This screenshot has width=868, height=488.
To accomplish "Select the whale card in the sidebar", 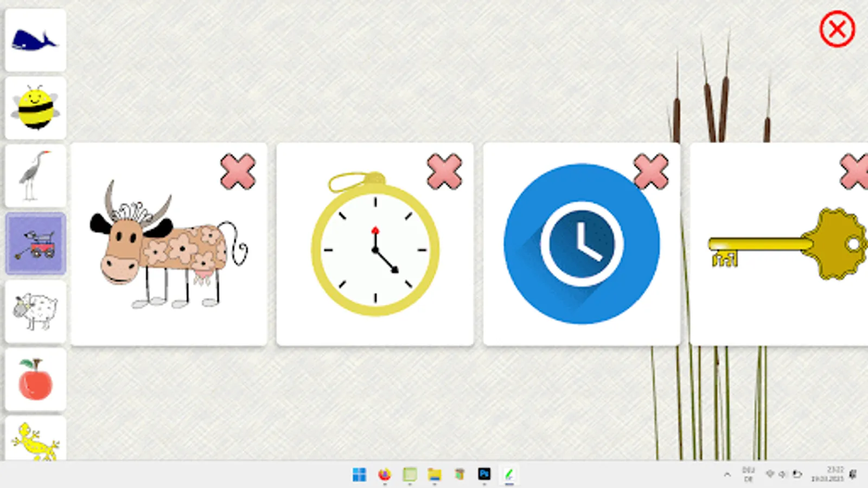I will pyautogui.click(x=35, y=41).
